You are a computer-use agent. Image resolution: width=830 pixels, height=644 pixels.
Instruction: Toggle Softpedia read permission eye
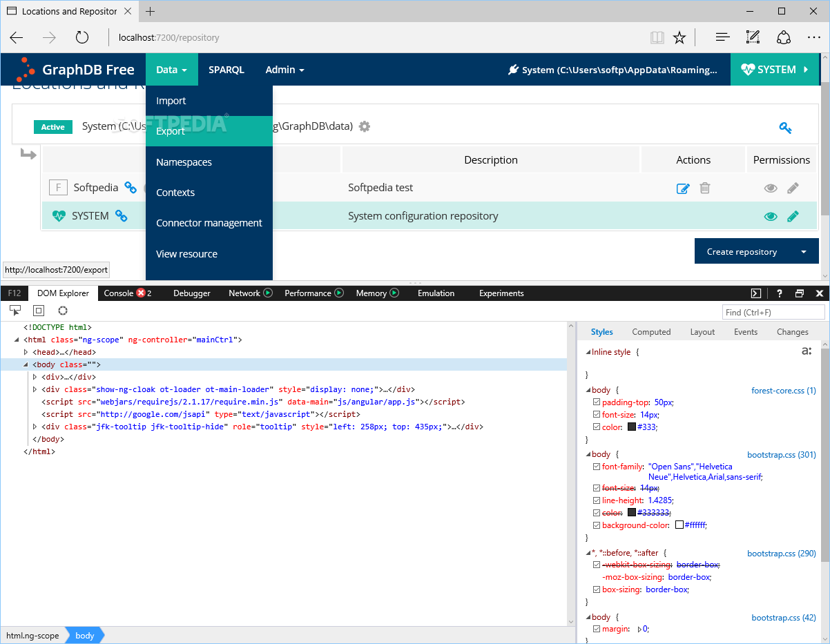pyautogui.click(x=771, y=188)
